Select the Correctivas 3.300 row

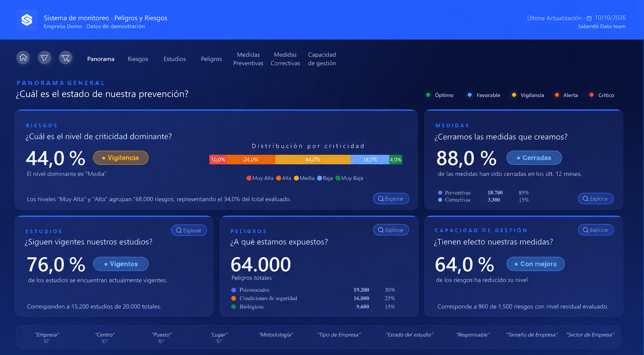pyautogui.click(x=483, y=200)
